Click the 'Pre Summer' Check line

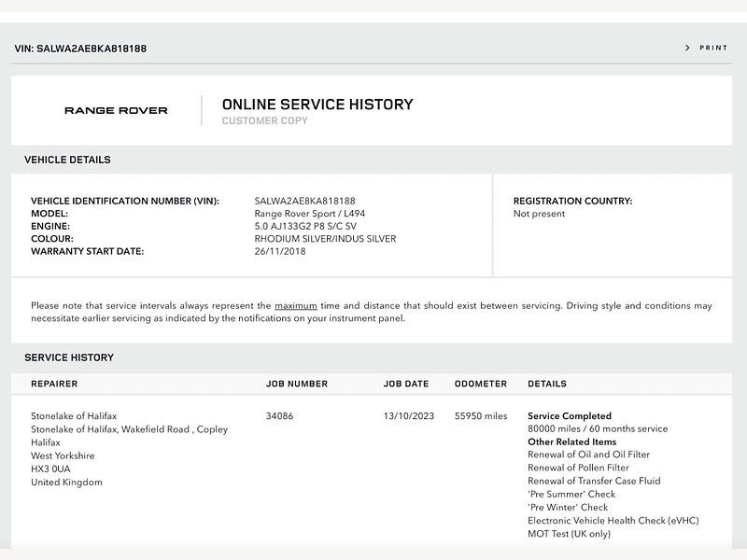[571, 495]
